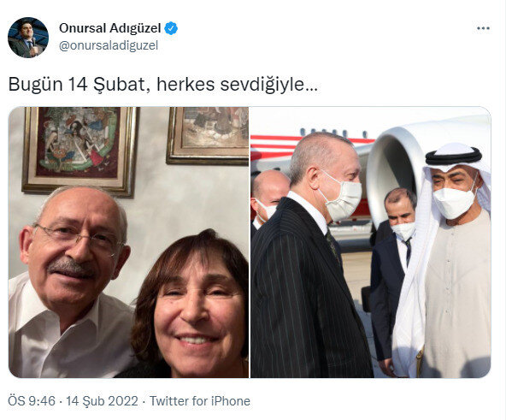This screenshot has height=420, width=506.
Task: Click the ÖS 9:46 timestamp
Action: point(32,401)
